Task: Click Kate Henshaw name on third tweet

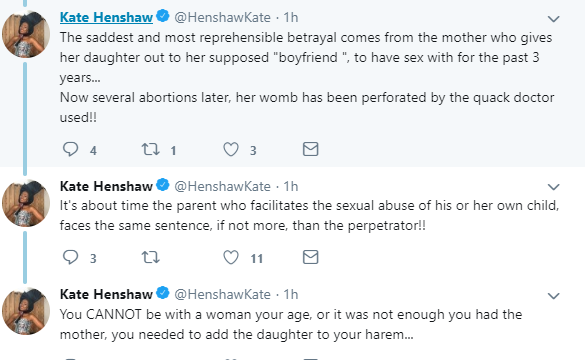Action: pos(106,294)
